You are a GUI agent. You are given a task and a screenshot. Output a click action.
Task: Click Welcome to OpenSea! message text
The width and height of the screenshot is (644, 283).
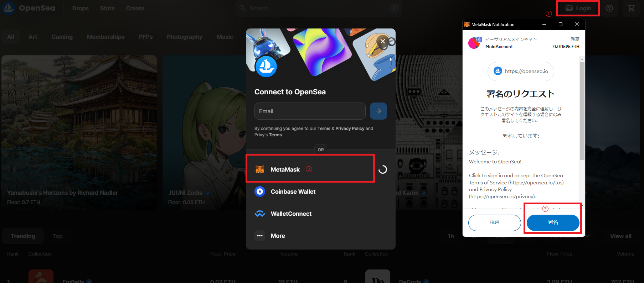[x=495, y=162]
